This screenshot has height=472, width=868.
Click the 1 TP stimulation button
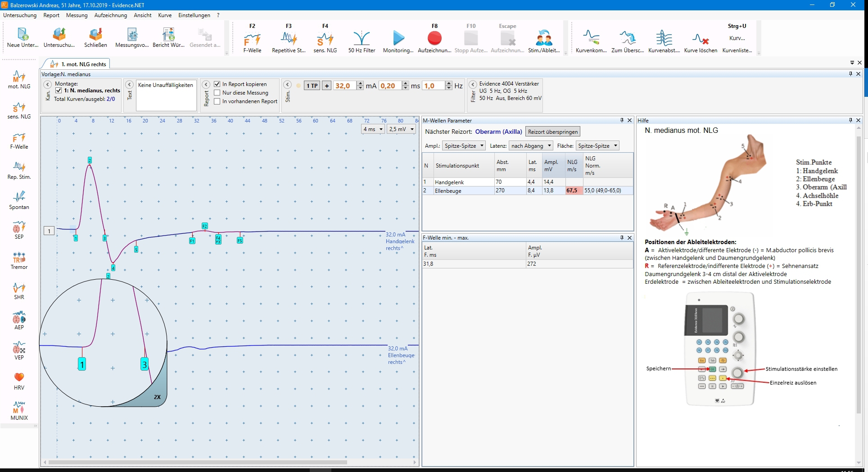(312, 86)
